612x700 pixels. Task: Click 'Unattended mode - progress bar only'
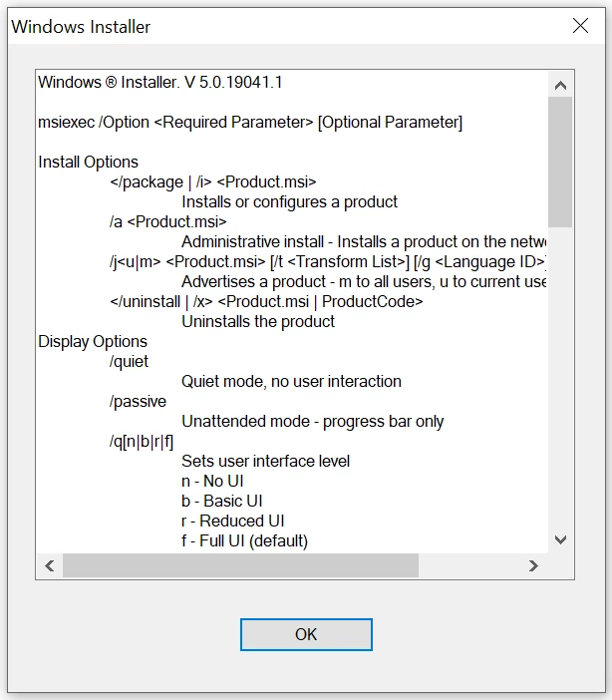coord(312,421)
